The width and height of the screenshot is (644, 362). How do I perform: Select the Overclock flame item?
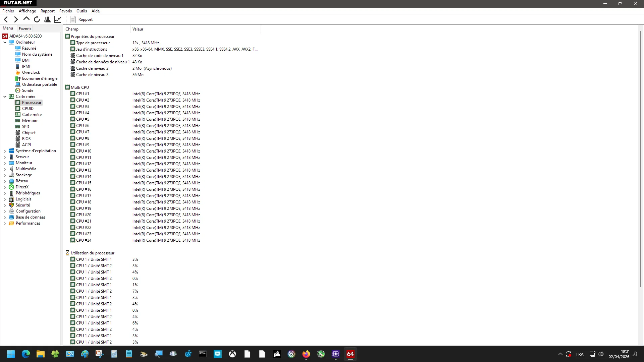(x=31, y=72)
